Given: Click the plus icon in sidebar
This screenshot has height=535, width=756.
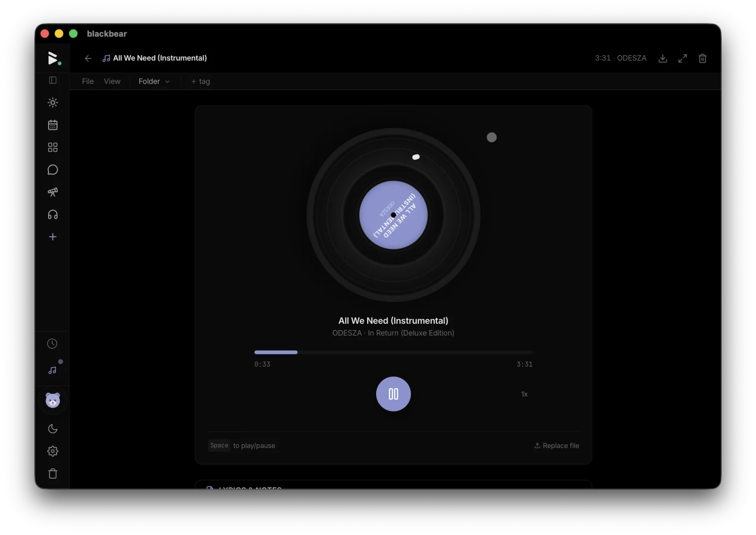Looking at the screenshot, I should coord(53,237).
